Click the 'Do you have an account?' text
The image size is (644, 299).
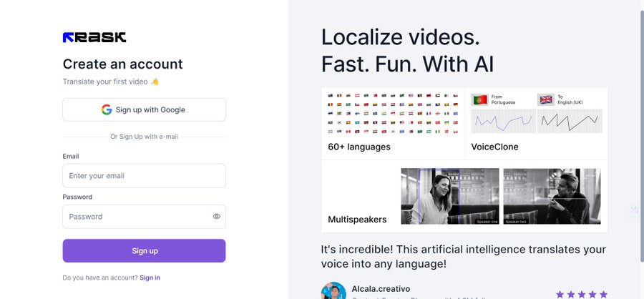point(100,278)
